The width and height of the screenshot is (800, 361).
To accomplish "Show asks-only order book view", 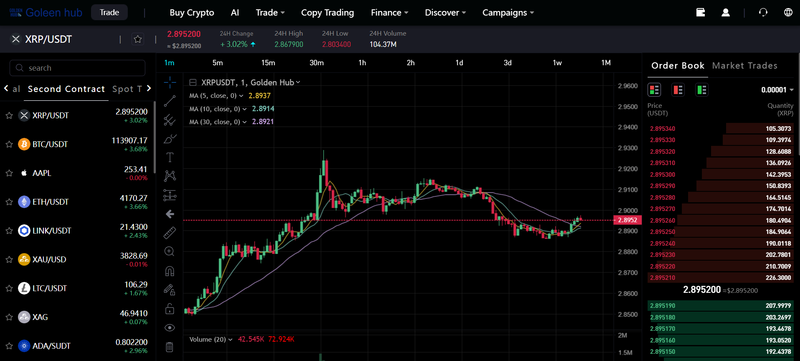I will click(x=678, y=90).
